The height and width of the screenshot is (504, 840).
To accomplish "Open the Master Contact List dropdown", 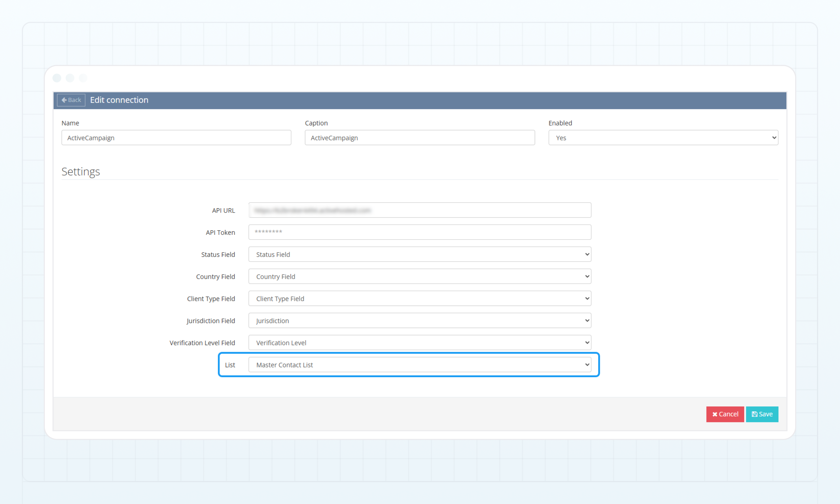I will (419, 364).
